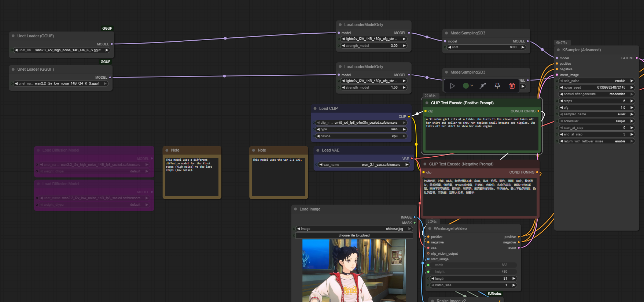Collapse the first Unet Loader (GGUF) node dot
This screenshot has height=302, width=644.
click(x=14, y=36)
